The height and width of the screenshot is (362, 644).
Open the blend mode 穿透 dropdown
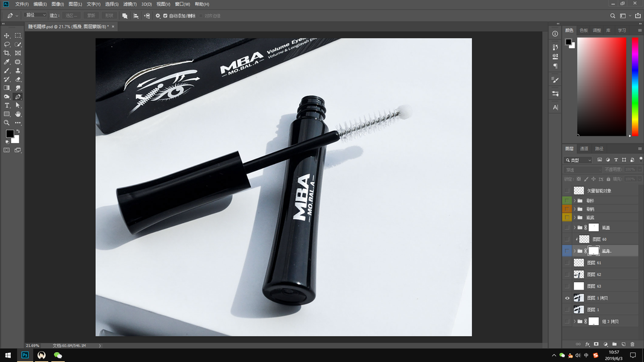583,170
